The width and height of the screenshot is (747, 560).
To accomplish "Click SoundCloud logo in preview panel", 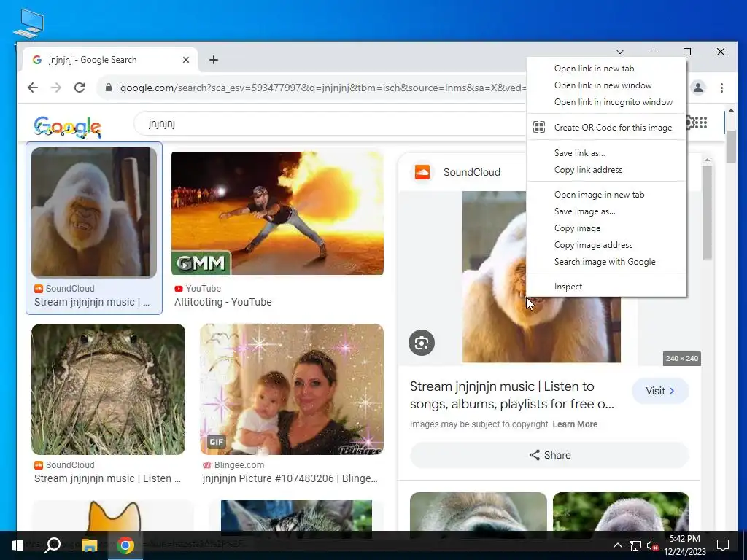I will click(x=422, y=172).
